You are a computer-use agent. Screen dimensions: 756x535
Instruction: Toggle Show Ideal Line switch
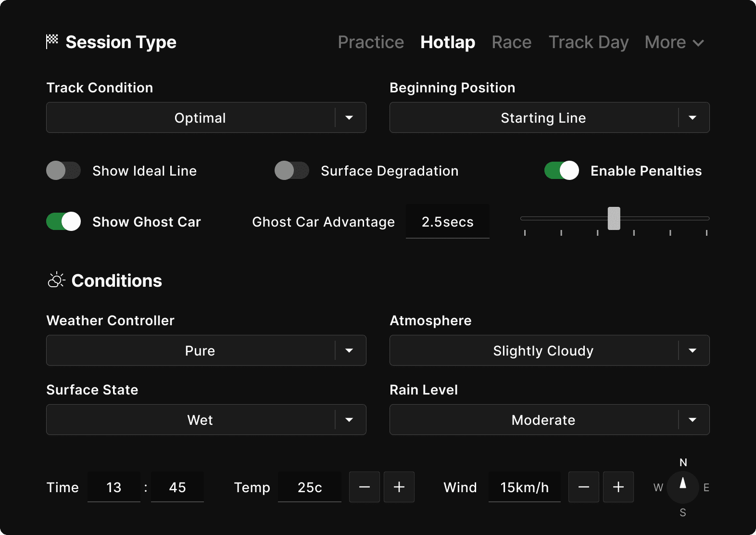(63, 170)
